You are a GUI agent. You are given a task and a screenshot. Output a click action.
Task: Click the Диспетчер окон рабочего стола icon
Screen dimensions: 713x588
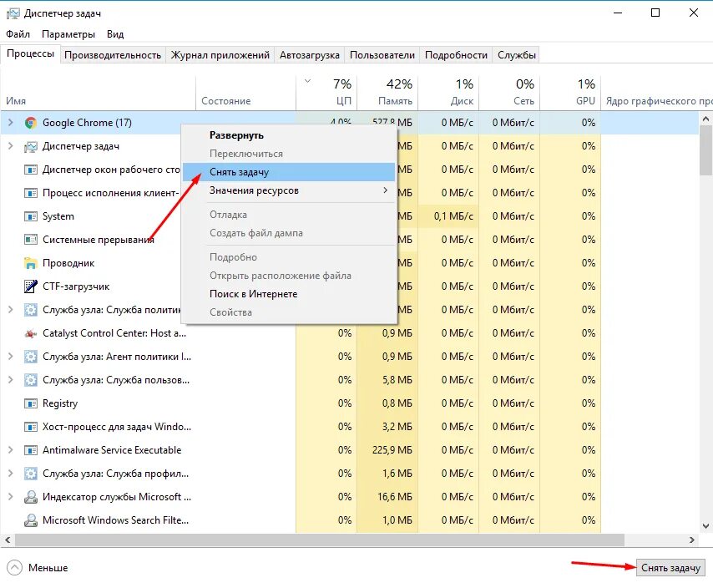[30, 170]
